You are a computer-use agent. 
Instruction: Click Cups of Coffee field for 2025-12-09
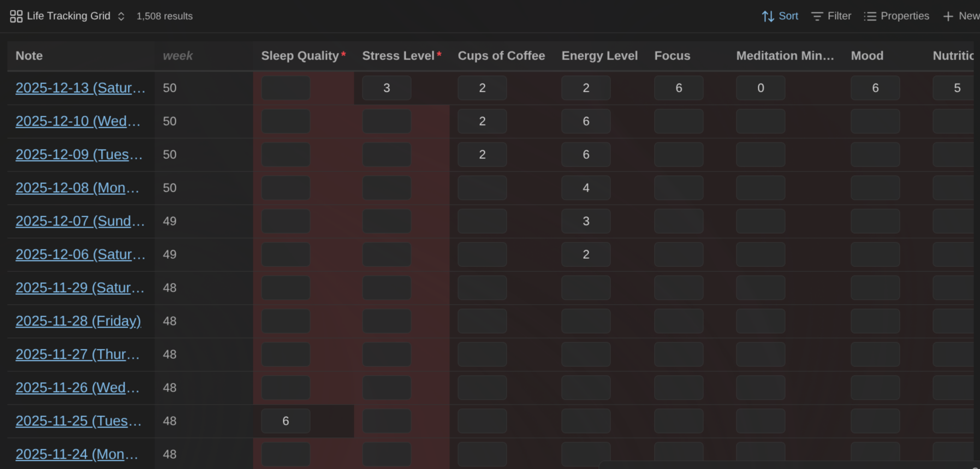(x=482, y=155)
